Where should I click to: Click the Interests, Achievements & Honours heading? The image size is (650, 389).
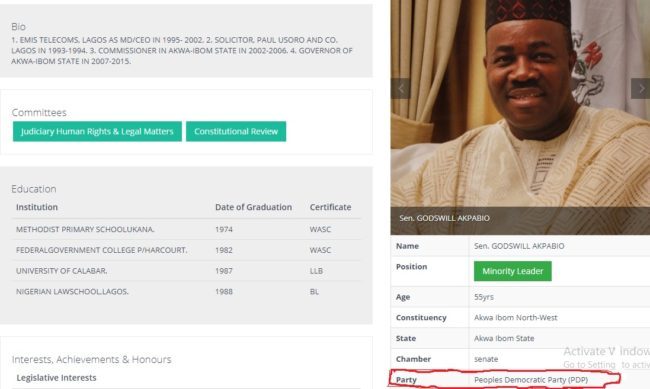[92, 360]
